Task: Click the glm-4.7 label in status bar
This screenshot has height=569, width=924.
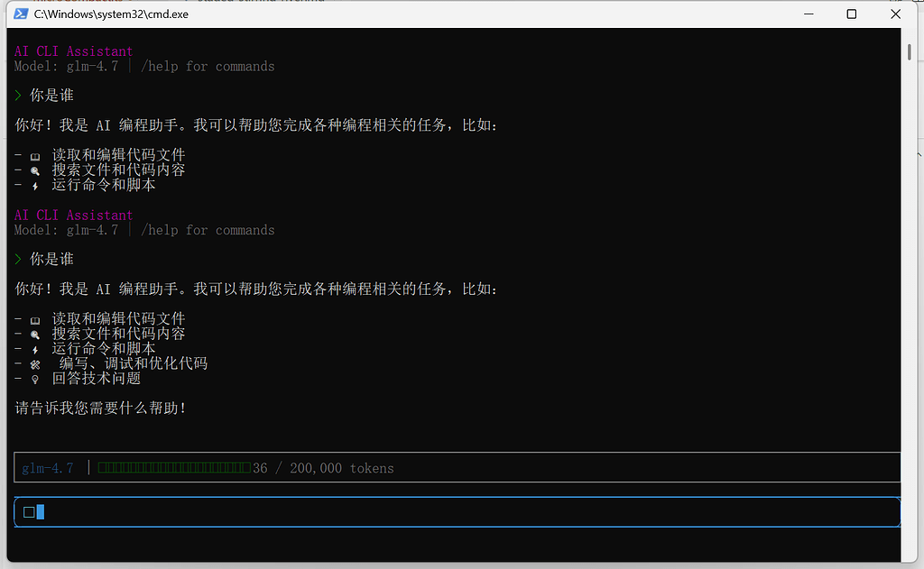Action: coord(48,468)
